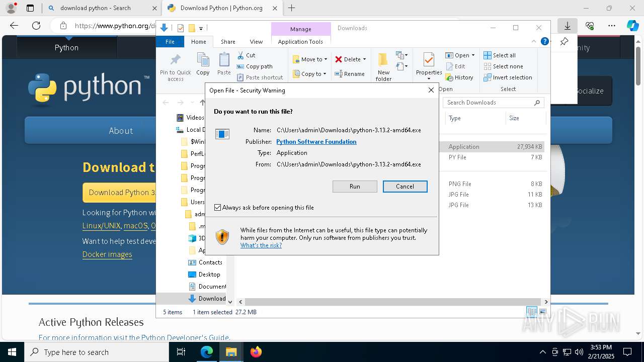Click Cut in the Clipboard group
Screen dimensions: 644x362
247,55
